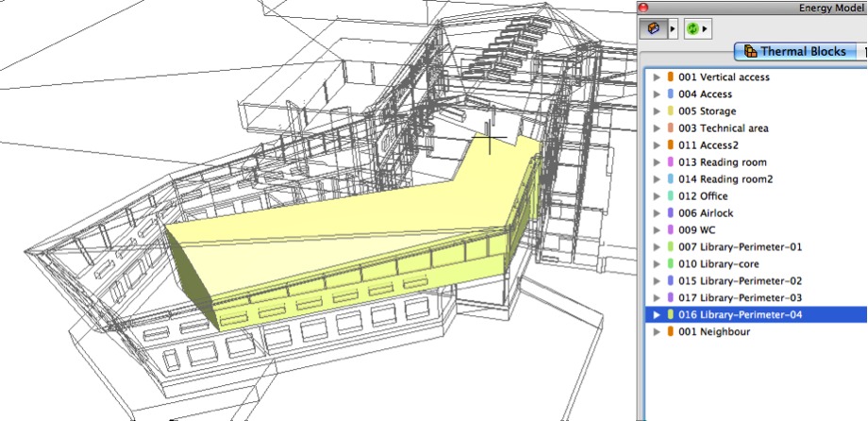Click the 003 Technical area color swatch
The width and height of the screenshot is (868, 421).
click(x=671, y=128)
